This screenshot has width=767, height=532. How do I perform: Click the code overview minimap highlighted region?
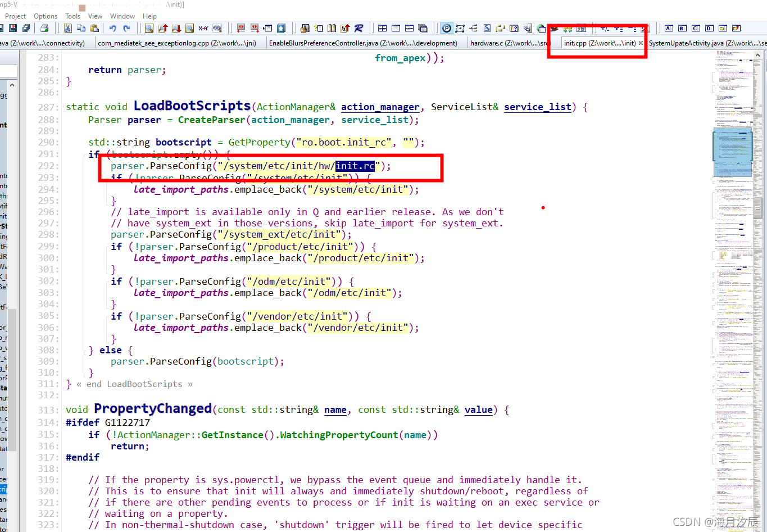coord(733,152)
